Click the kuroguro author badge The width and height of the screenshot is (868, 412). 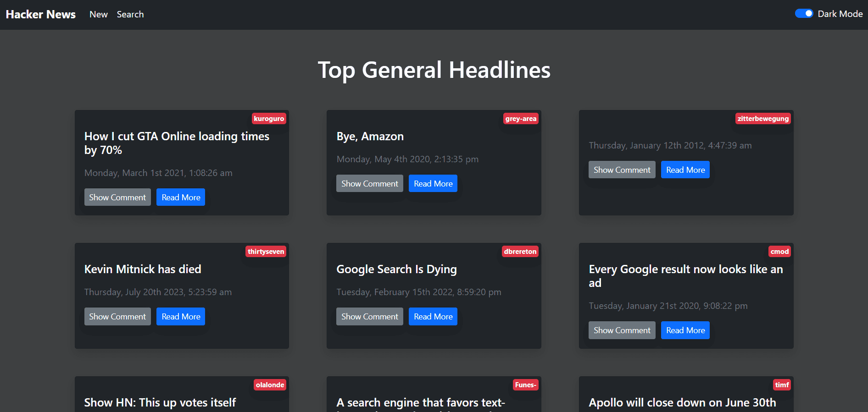pos(269,119)
